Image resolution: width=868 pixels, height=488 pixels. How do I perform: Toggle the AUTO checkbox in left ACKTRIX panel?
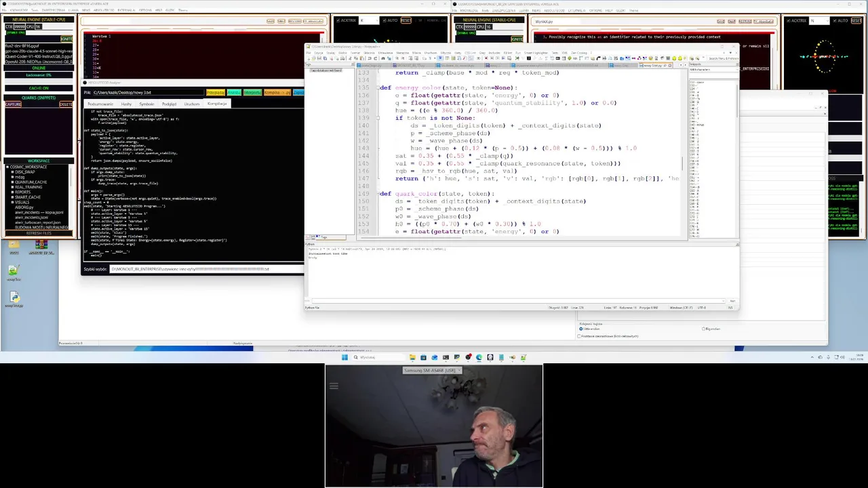pyautogui.click(x=384, y=20)
